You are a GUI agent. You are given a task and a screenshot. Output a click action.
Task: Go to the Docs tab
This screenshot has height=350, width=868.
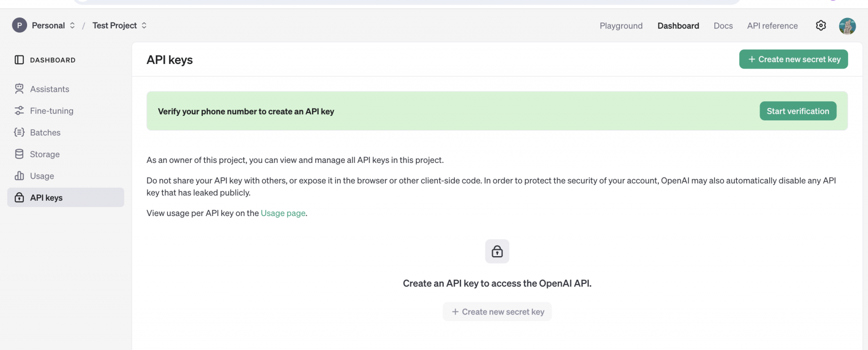[x=723, y=25]
